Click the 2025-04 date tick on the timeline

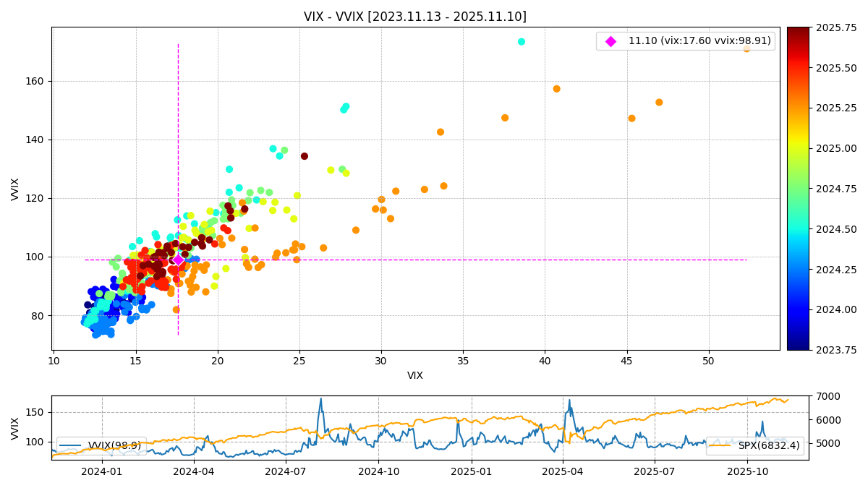click(x=562, y=471)
